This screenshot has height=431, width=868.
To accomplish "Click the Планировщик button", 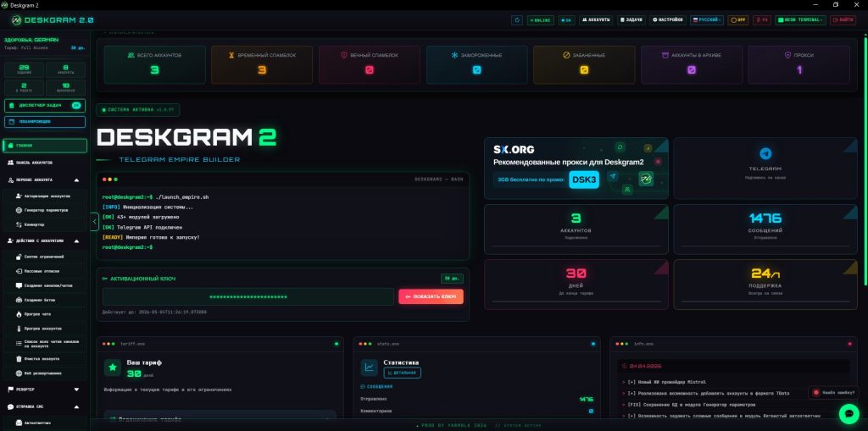I will [45, 122].
